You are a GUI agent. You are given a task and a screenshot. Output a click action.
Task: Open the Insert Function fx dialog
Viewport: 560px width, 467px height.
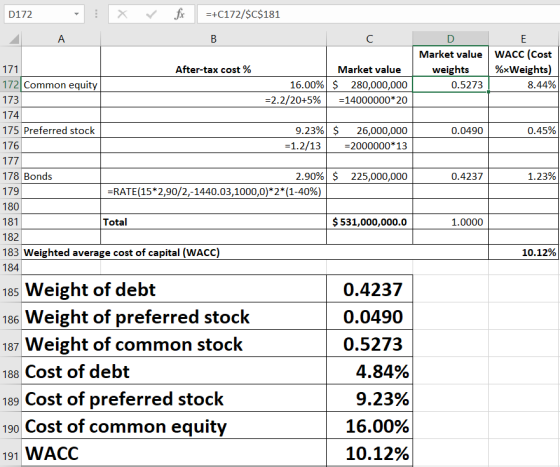tap(179, 14)
